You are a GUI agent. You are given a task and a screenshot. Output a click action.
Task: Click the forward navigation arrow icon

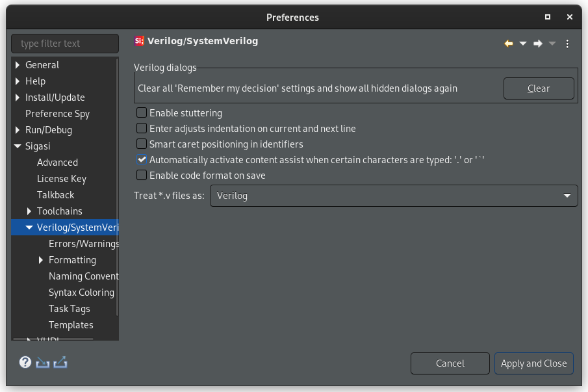(x=537, y=44)
